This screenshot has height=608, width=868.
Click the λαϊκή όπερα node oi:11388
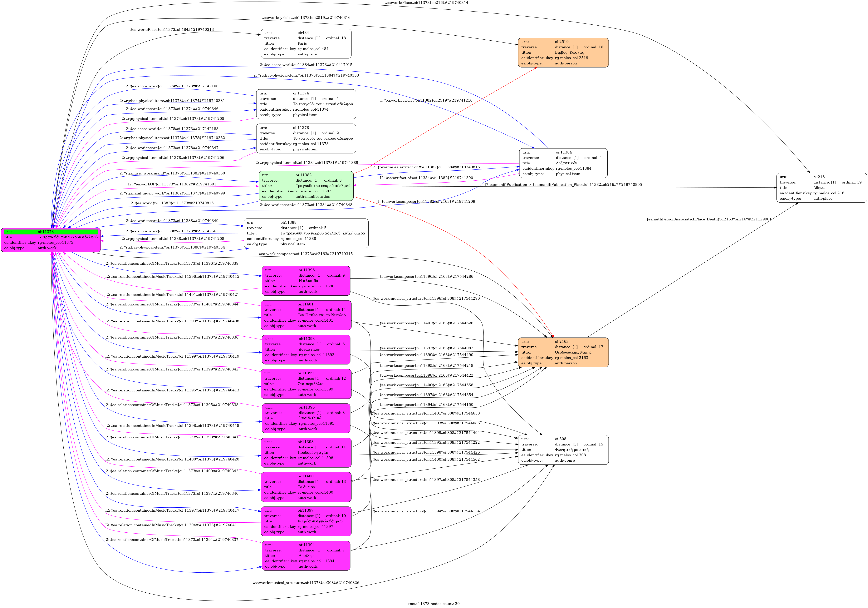click(306, 234)
